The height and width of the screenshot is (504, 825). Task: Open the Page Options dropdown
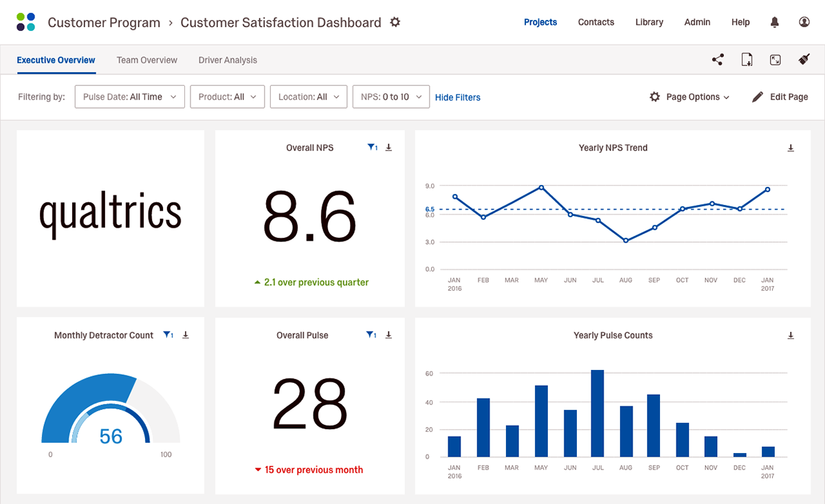[690, 97]
